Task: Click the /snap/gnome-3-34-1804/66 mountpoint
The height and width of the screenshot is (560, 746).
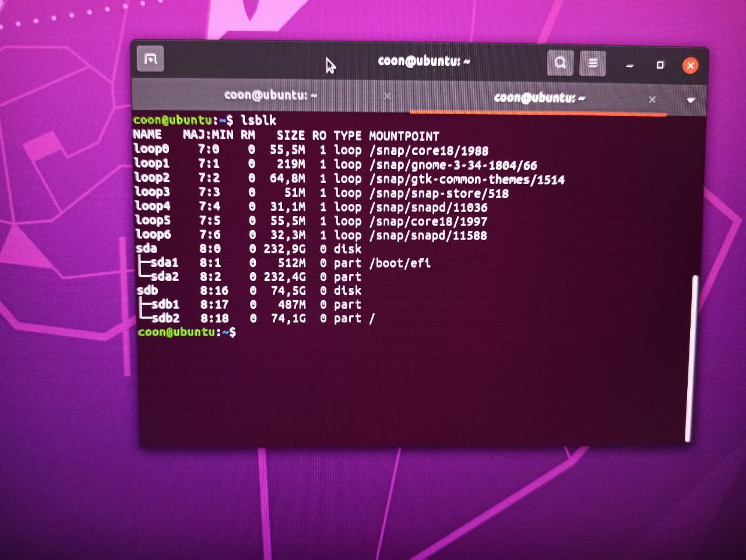Action: [453, 165]
